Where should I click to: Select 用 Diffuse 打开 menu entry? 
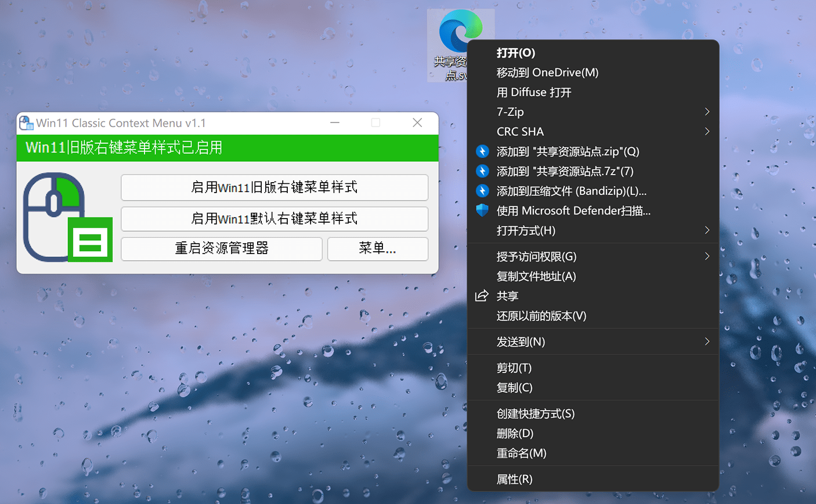(533, 92)
